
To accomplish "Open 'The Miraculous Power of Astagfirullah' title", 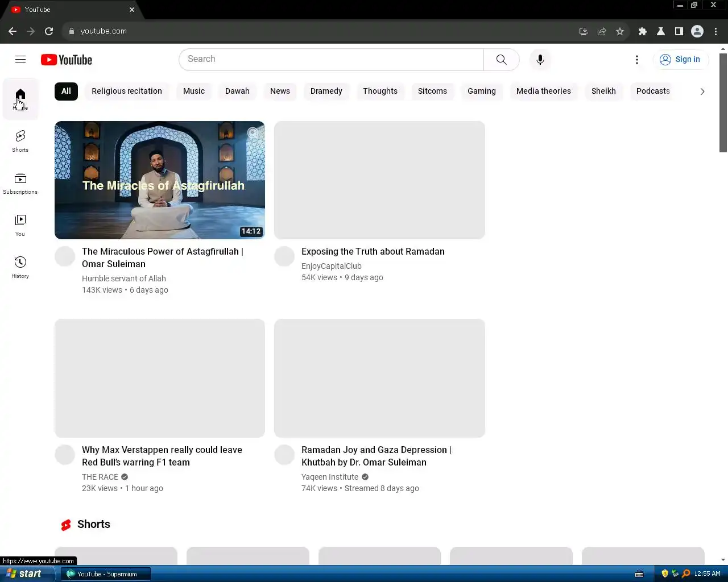I will pyautogui.click(x=163, y=257).
